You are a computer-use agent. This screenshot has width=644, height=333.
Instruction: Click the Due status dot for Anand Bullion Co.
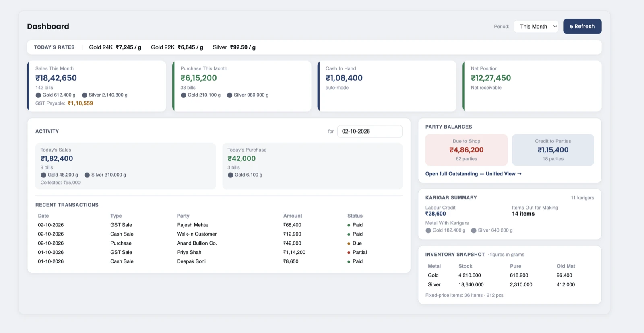pos(349,243)
